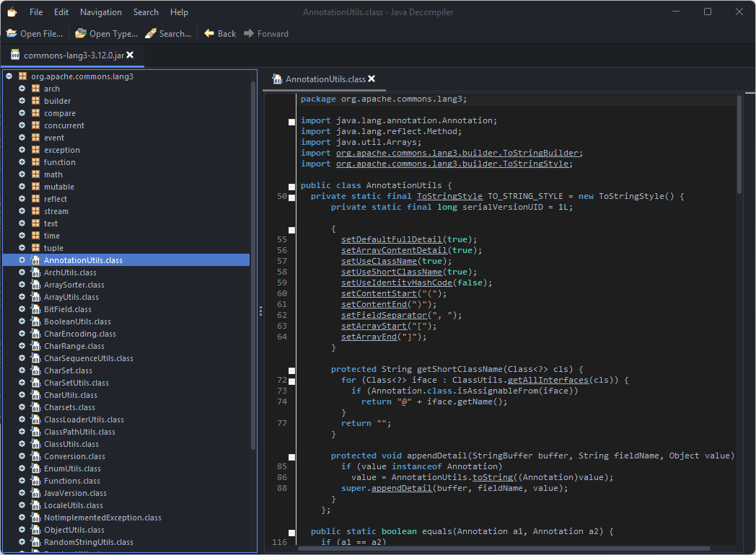Viewport: 756px width, 555px height.
Task: Click the Java Decompiler coffee cup icon
Action: (x=12, y=12)
